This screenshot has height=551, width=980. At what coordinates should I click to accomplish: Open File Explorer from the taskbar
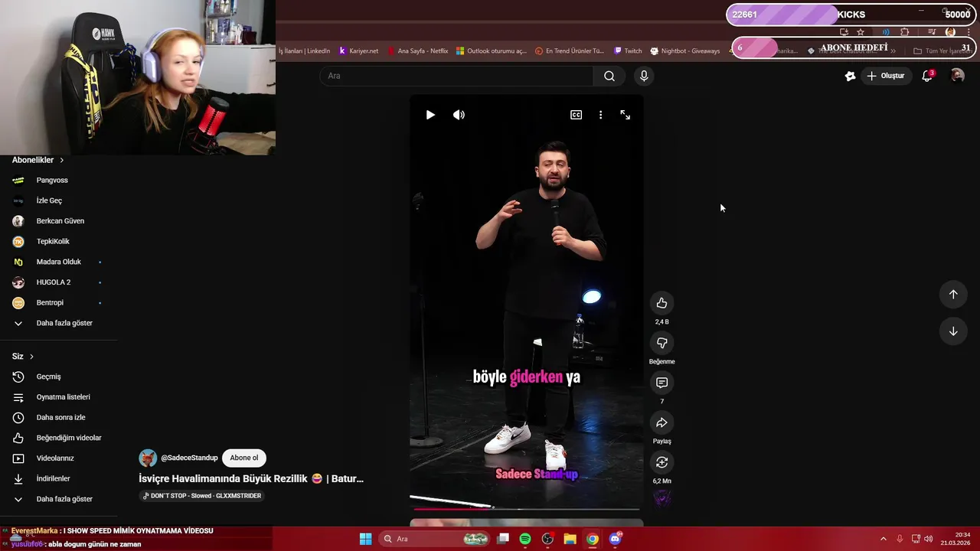tap(570, 539)
